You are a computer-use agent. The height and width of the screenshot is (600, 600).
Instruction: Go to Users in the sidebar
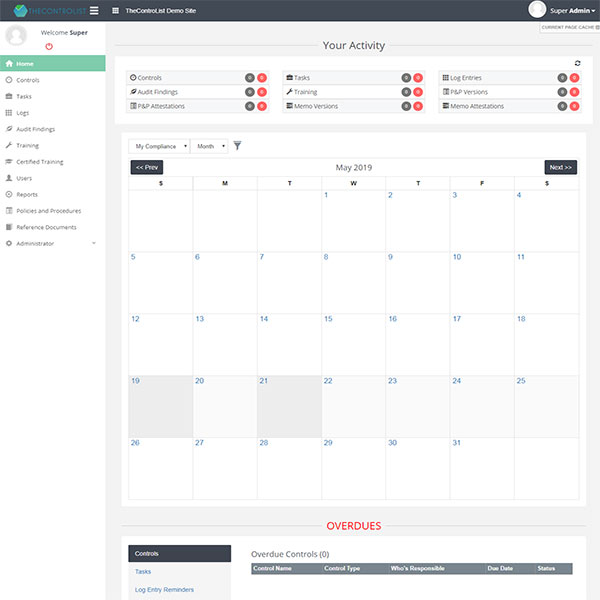[25, 178]
